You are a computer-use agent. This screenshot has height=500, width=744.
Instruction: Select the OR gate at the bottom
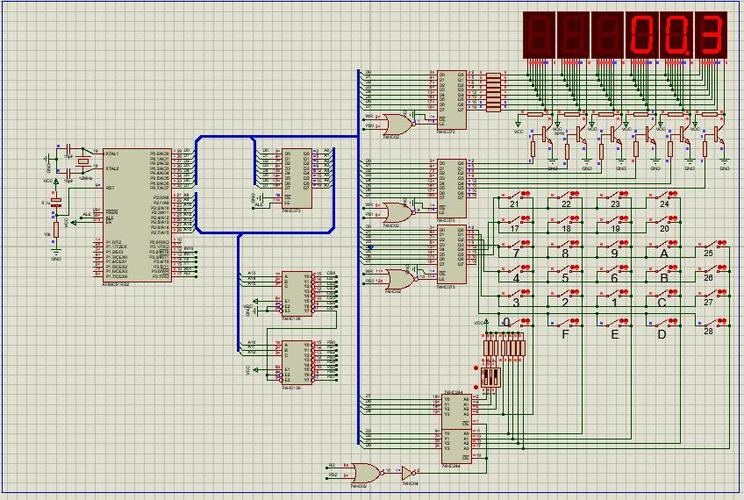coord(367,471)
